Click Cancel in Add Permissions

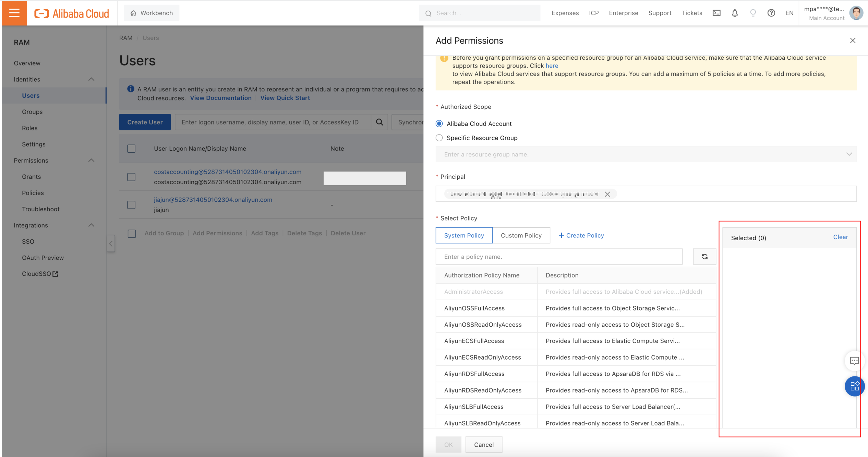pos(484,445)
